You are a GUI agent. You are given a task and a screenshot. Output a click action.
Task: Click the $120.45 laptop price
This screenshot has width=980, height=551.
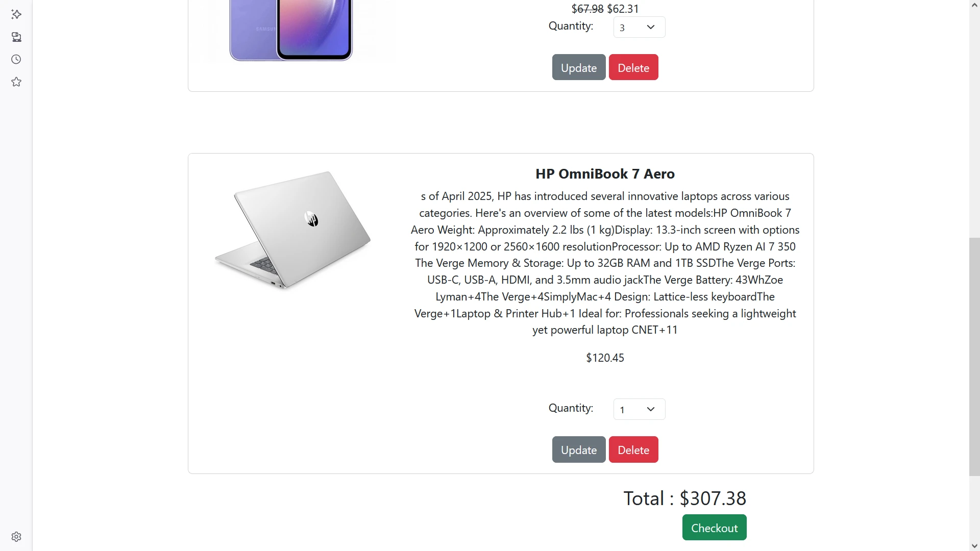605,358
